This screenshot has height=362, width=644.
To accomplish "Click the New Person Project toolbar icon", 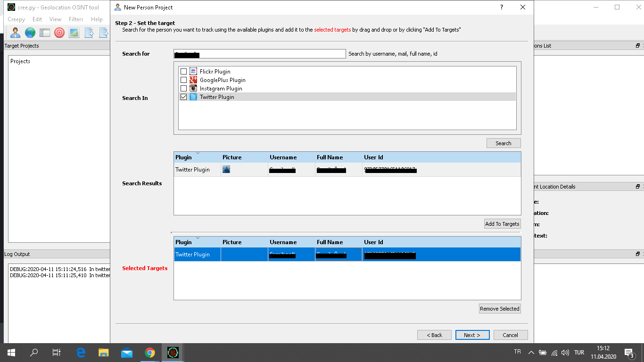I will click(15, 33).
